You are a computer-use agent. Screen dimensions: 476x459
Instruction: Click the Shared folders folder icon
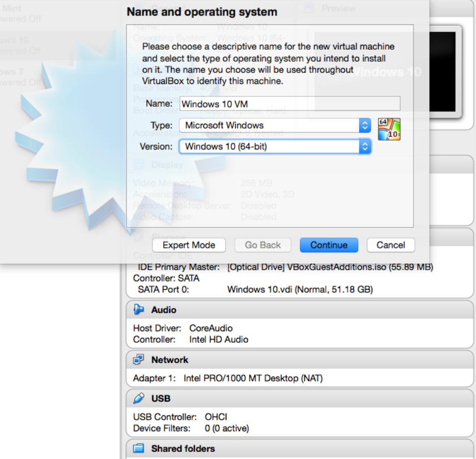(x=139, y=448)
